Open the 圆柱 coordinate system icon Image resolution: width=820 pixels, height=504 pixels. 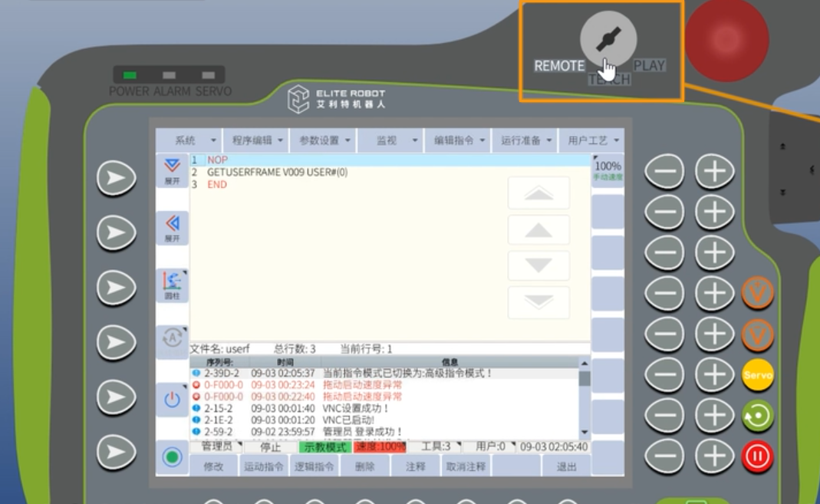pyautogui.click(x=172, y=285)
